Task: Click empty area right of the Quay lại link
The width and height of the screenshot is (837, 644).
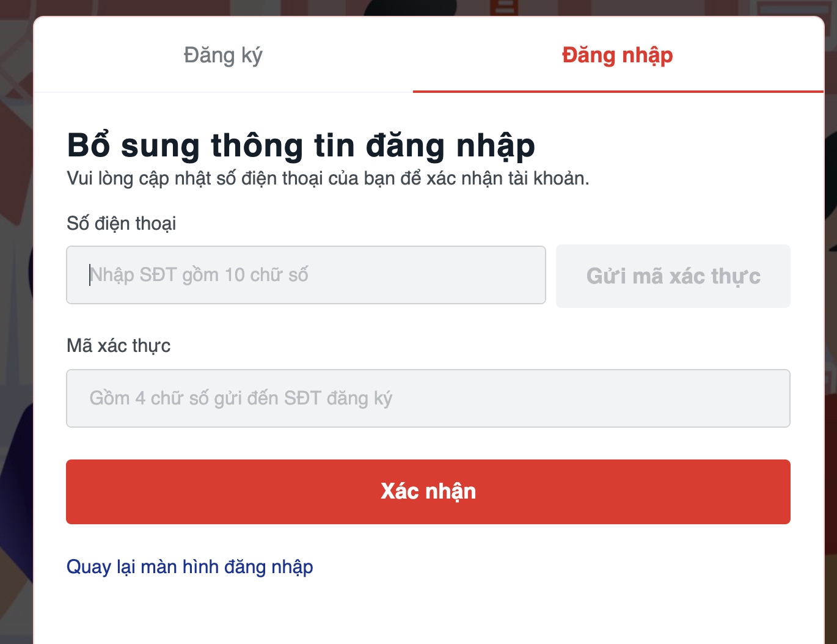Action: tap(550, 567)
